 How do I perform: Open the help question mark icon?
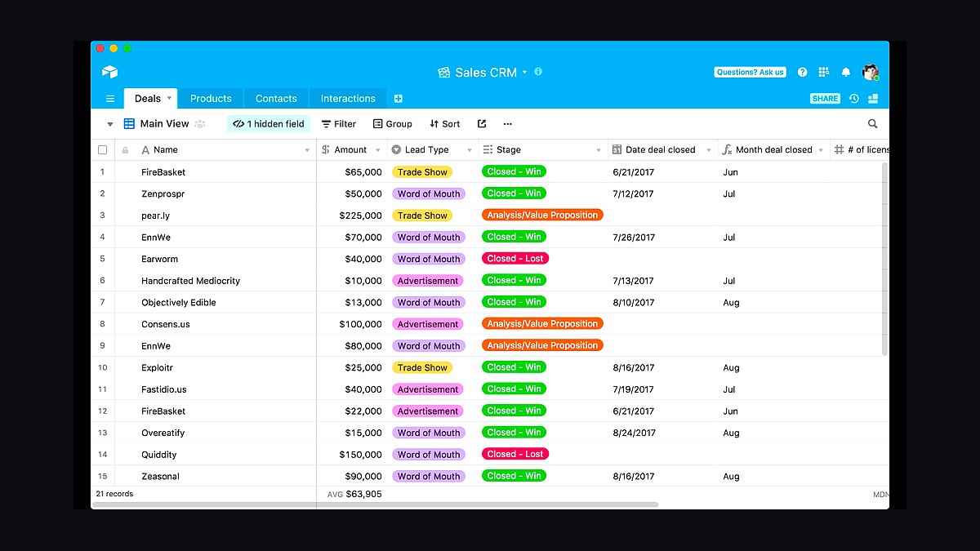(802, 73)
